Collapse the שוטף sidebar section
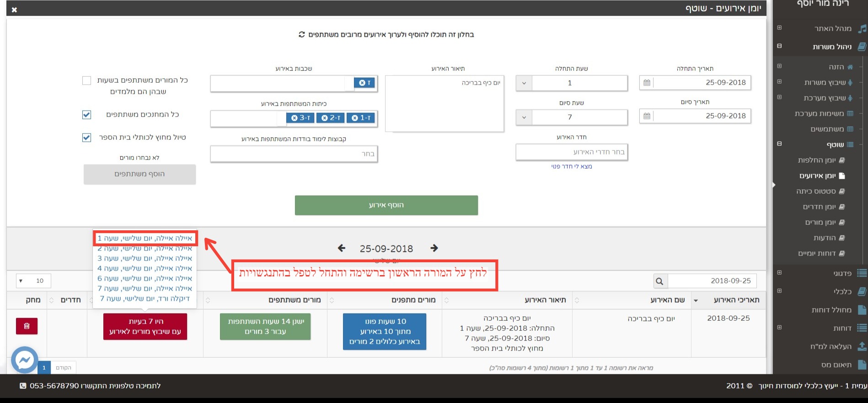This screenshot has height=403, width=868. click(779, 144)
